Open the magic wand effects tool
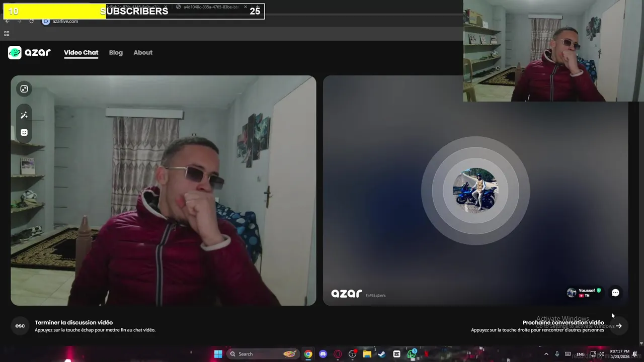644x362 pixels. [24, 115]
